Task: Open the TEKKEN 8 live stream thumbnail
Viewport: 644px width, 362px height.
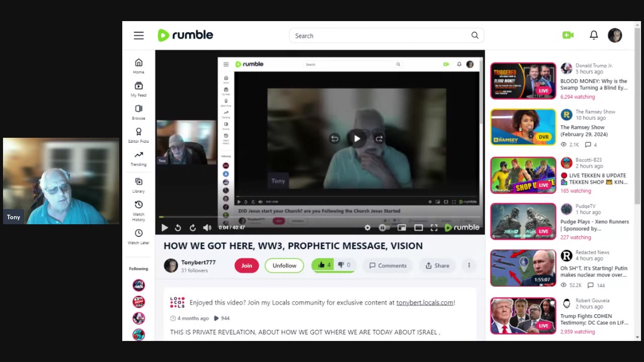Action: tap(523, 175)
